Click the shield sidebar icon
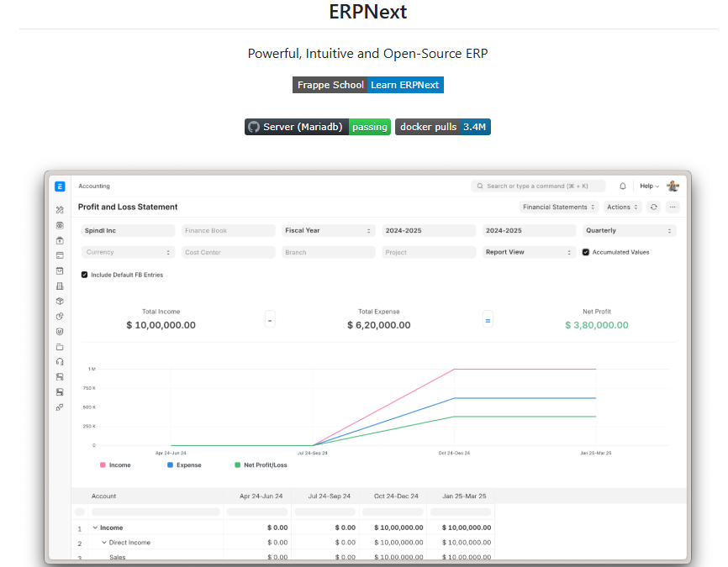 click(x=60, y=332)
